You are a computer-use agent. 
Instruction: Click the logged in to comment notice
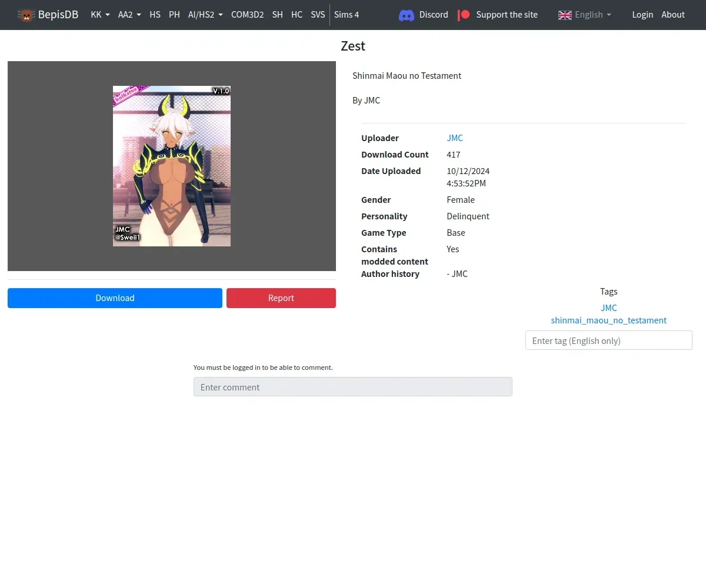point(263,367)
